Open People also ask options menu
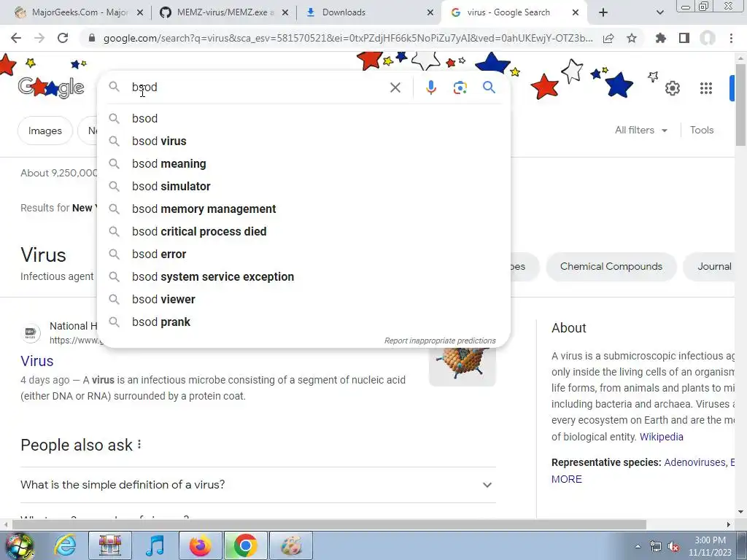747x560 pixels. (139, 444)
